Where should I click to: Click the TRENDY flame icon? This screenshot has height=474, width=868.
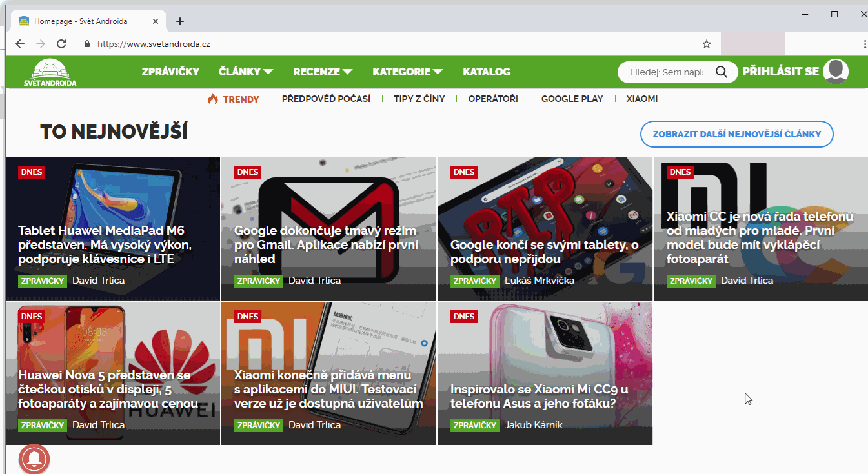point(213,99)
